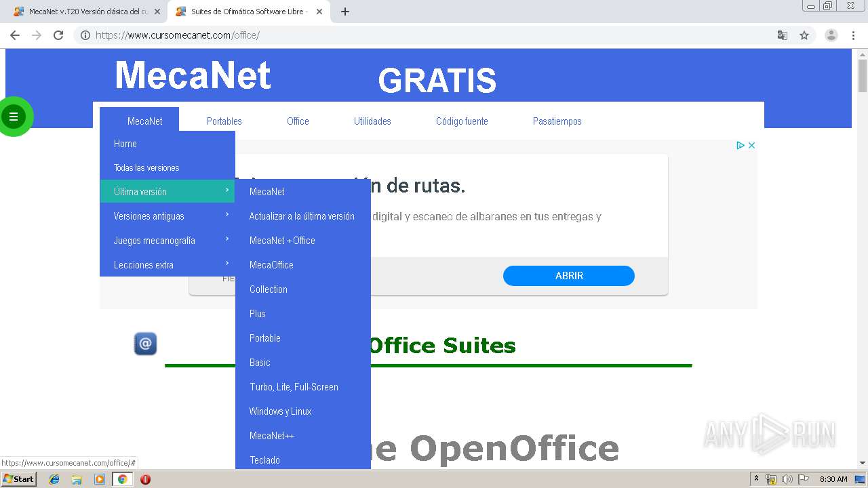This screenshot has width=868, height=488.
Task: Click the ABRIR ad button
Action: click(x=569, y=276)
